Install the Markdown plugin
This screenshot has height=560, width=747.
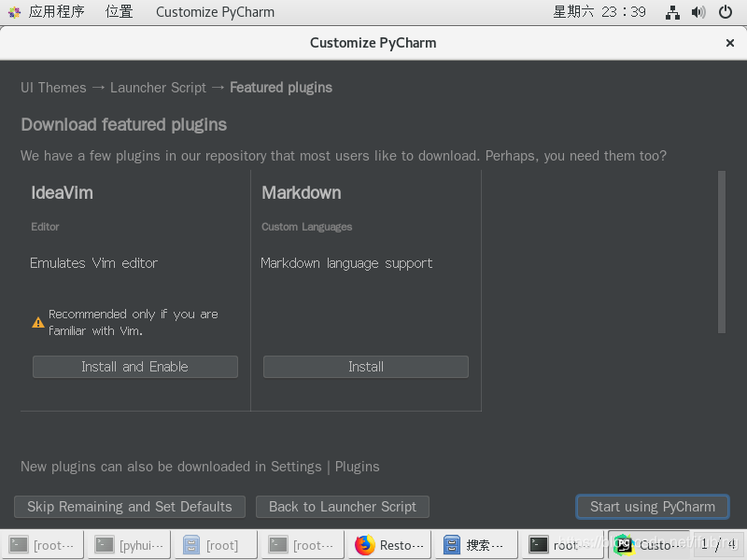pos(365,367)
